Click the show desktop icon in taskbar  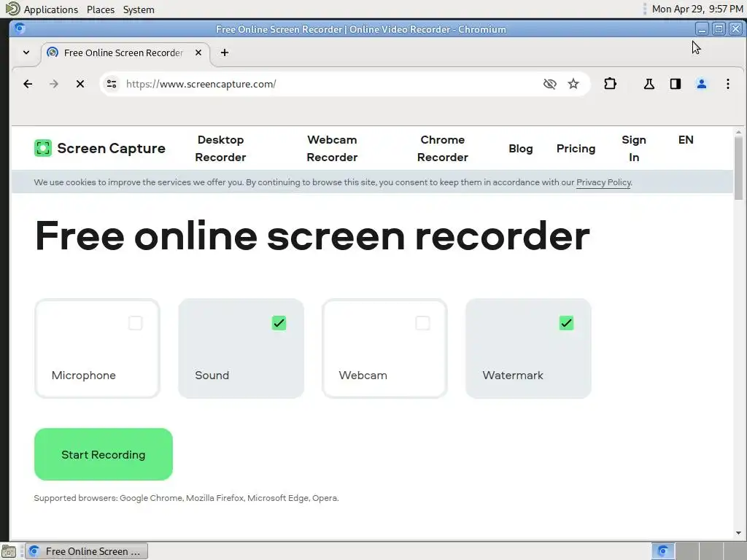tap(9, 551)
